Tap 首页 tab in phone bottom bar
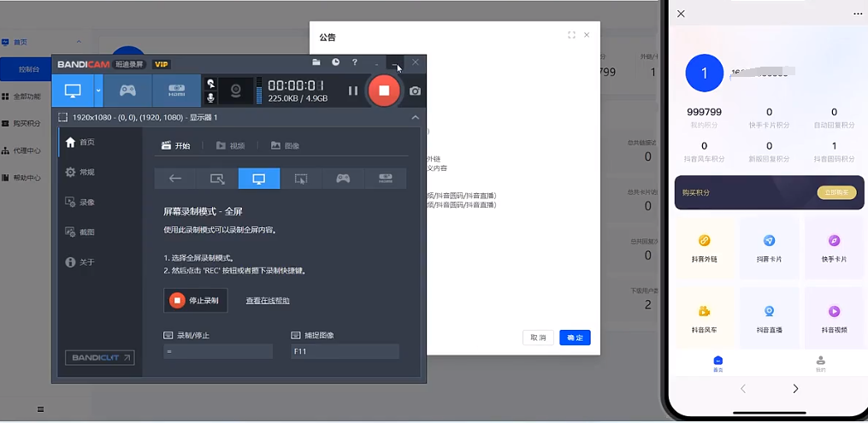The height and width of the screenshot is (423, 868). click(x=717, y=364)
